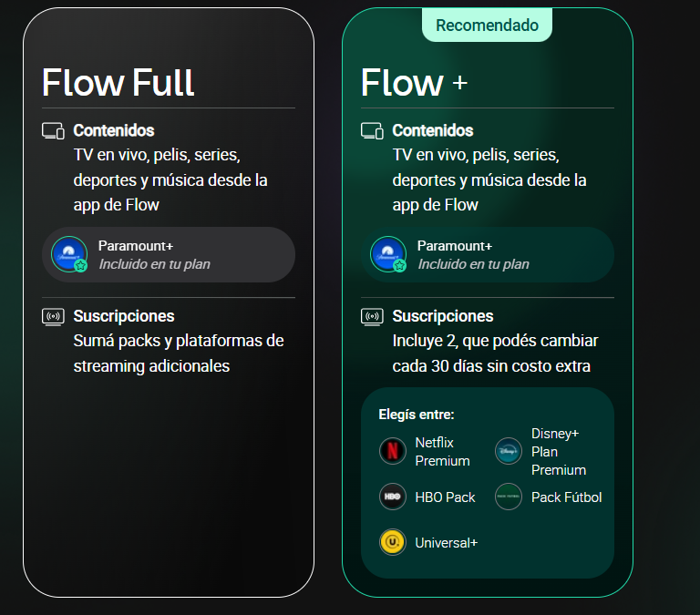Click the Netflix Premium label
Image resolution: width=700 pixels, height=615 pixels.
point(442,452)
